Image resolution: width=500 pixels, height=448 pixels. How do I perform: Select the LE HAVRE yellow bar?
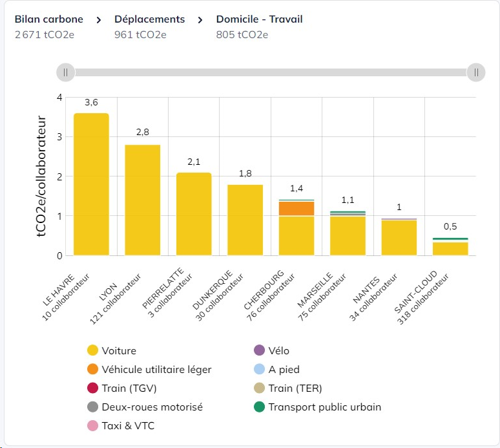pyautogui.click(x=91, y=184)
